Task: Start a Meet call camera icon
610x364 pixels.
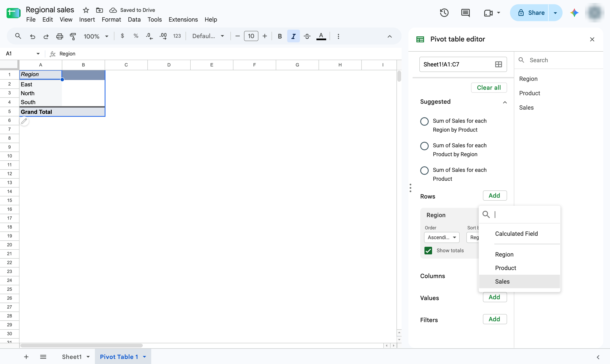Action: pos(488,13)
